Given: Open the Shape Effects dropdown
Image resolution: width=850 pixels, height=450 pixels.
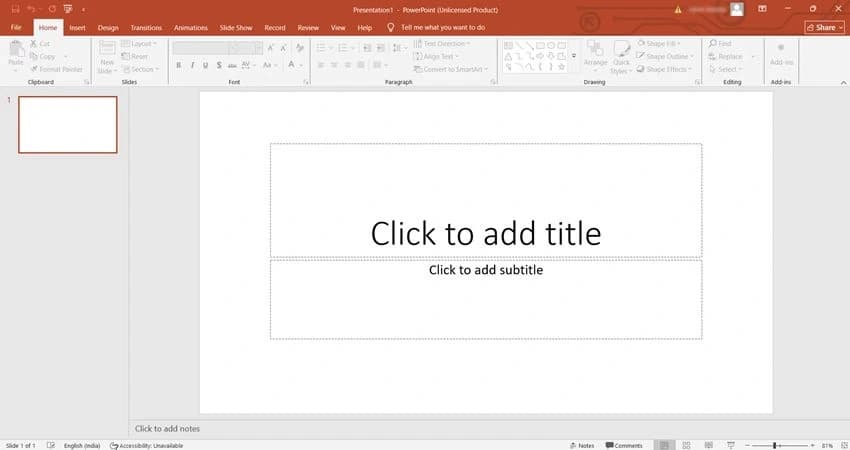Looking at the screenshot, I should click(664, 69).
